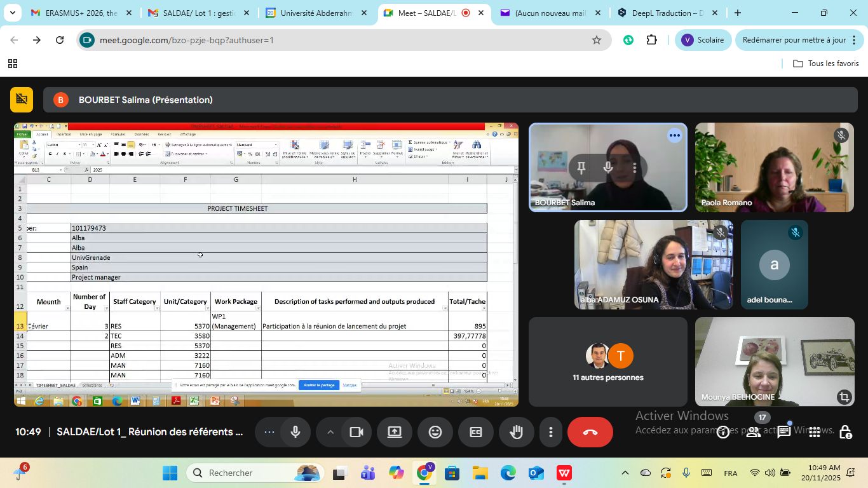Open the emoji reactions panel

pos(435,432)
